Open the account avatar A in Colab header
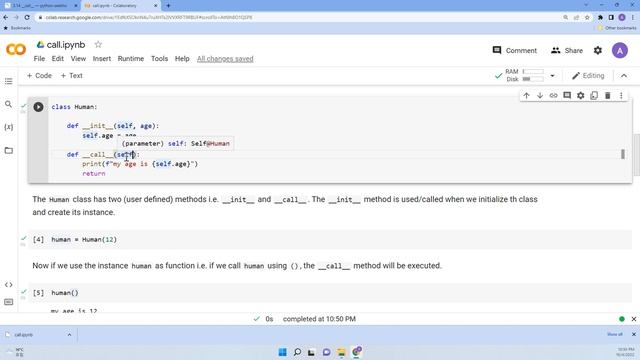 tap(620, 51)
